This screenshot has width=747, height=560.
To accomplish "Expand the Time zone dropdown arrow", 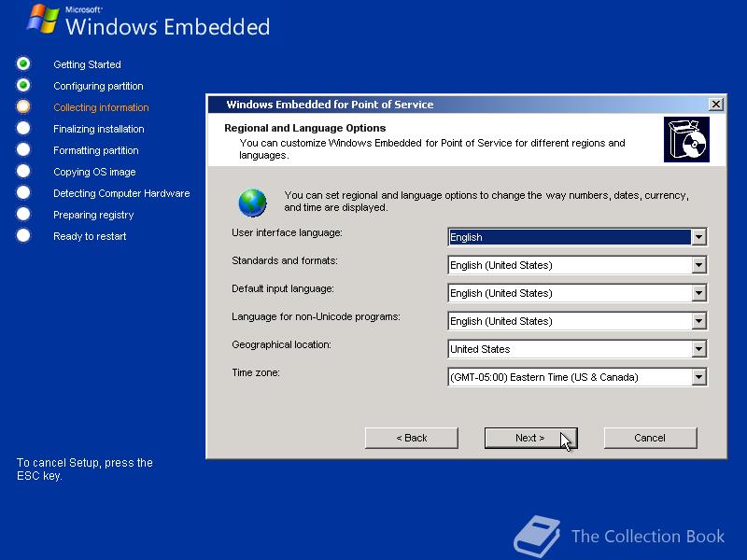I will pos(698,378).
